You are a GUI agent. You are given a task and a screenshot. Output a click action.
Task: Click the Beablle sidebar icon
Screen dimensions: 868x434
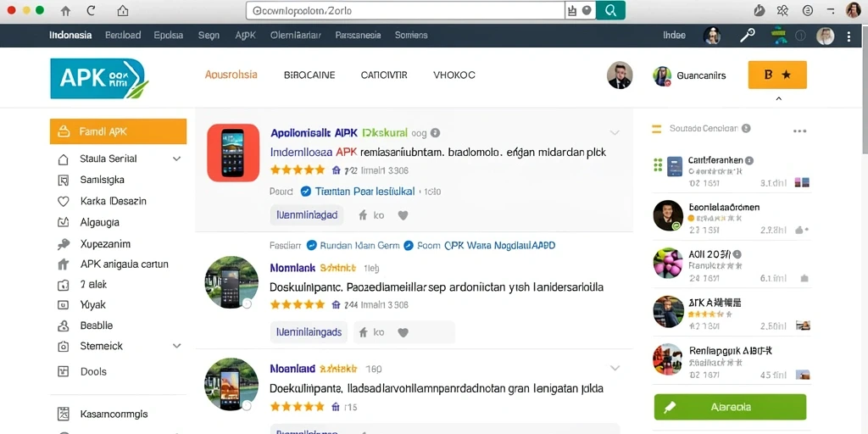click(x=63, y=326)
